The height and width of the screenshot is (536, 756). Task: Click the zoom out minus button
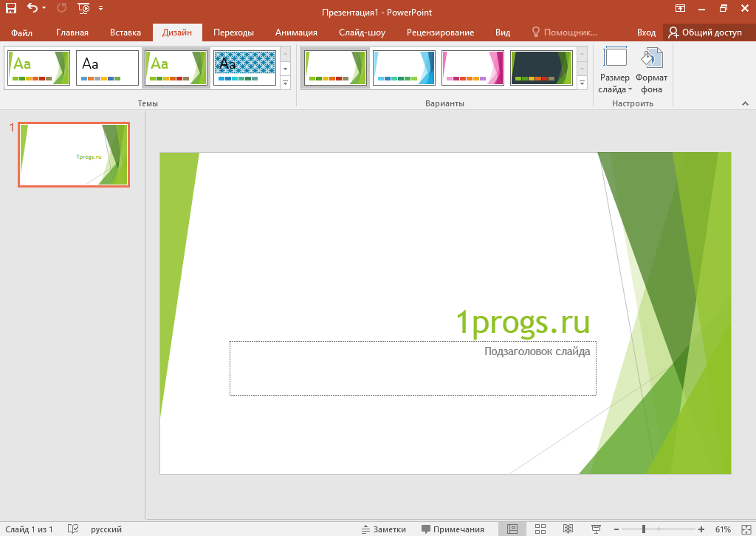click(x=616, y=529)
